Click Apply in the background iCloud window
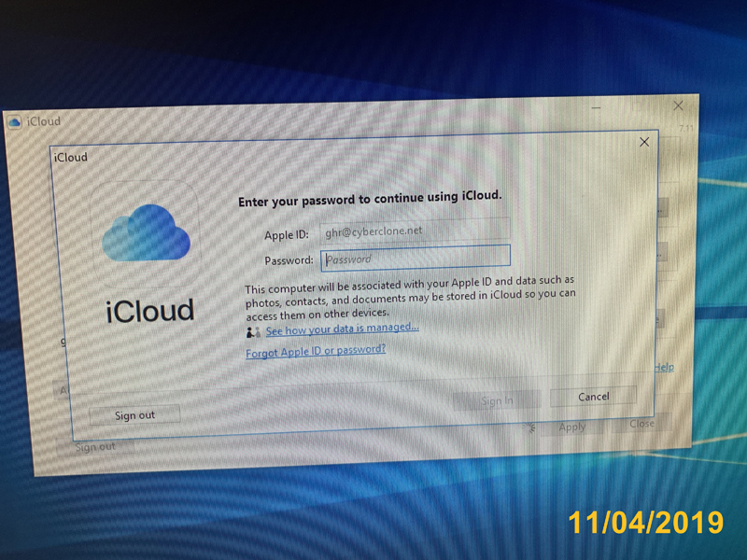747x560 pixels. [571, 427]
